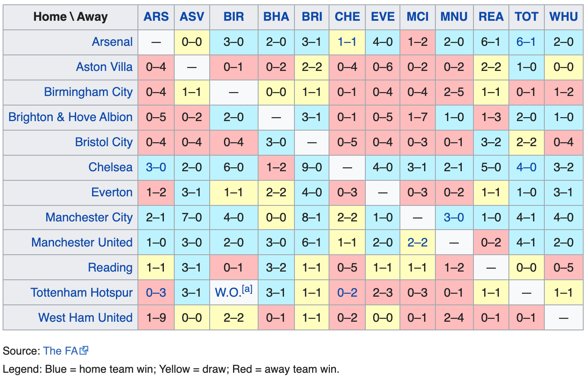Click the WHU column header abbreviation
Image resolution: width=588 pixels, height=384 pixels.
tap(563, 17)
